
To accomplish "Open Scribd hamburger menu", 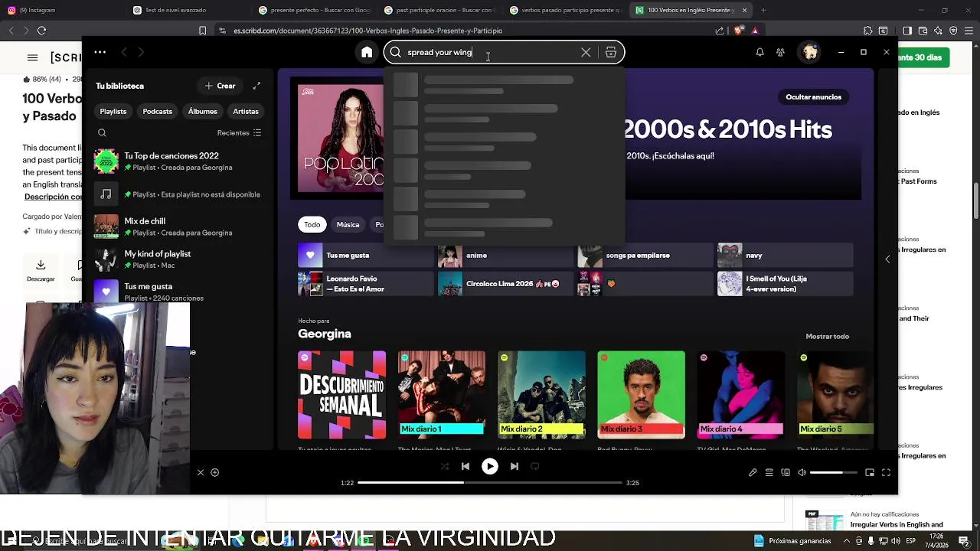I will (x=32, y=57).
